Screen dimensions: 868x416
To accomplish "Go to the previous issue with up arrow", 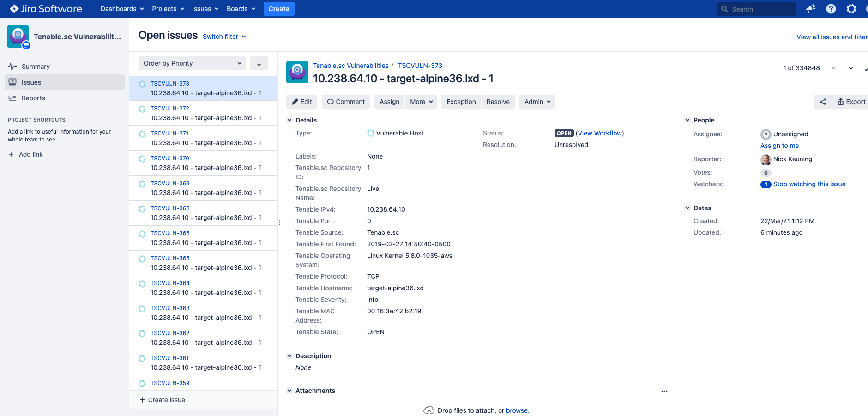I will pyautogui.click(x=833, y=68).
